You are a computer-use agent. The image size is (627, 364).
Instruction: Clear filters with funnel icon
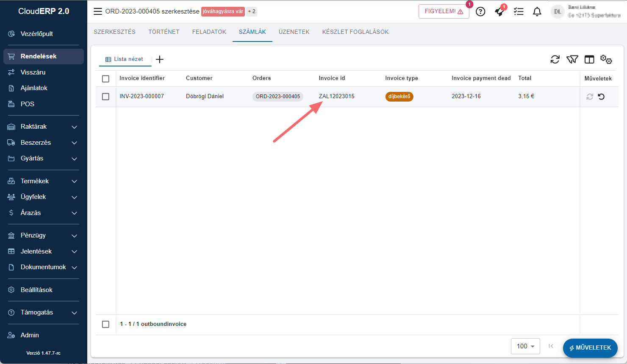(x=572, y=60)
